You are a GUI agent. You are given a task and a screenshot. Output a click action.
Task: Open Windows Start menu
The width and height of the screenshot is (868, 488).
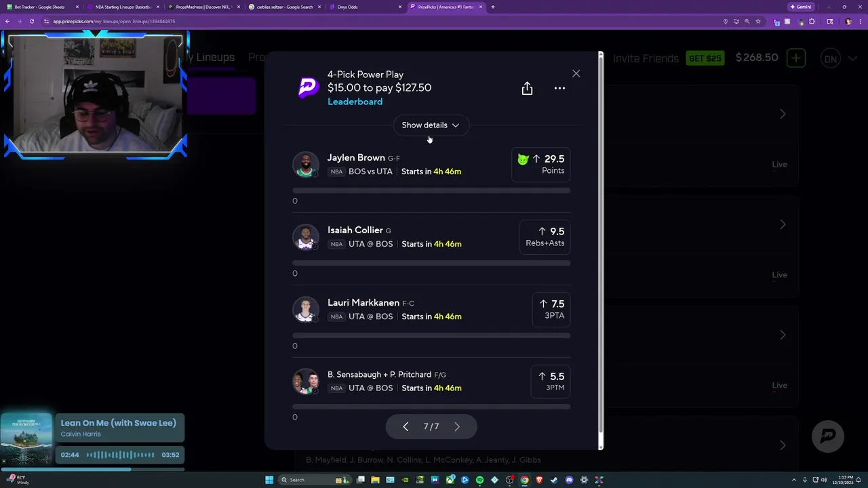point(269,480)
